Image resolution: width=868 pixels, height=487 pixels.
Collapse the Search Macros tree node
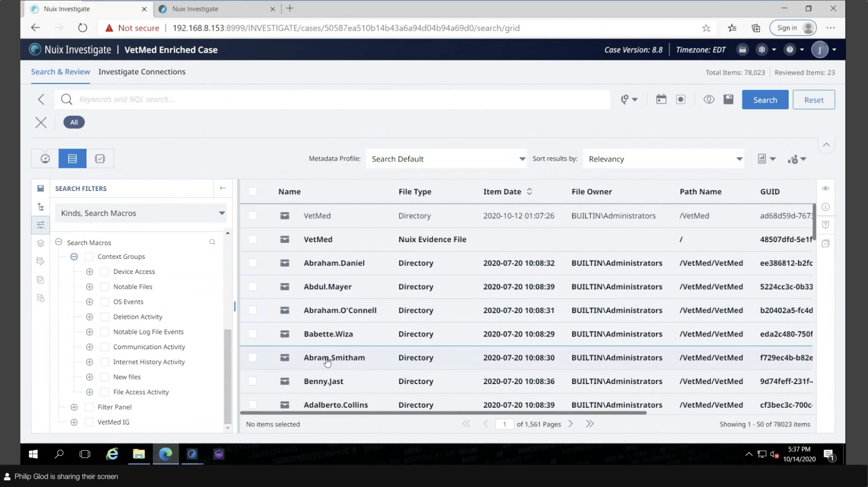tap(59, 242)
